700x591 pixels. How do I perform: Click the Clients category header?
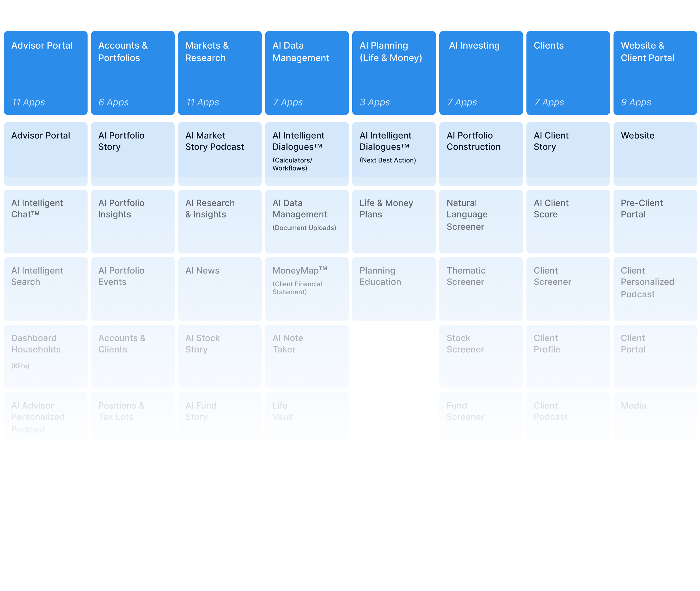pos(568,73)
